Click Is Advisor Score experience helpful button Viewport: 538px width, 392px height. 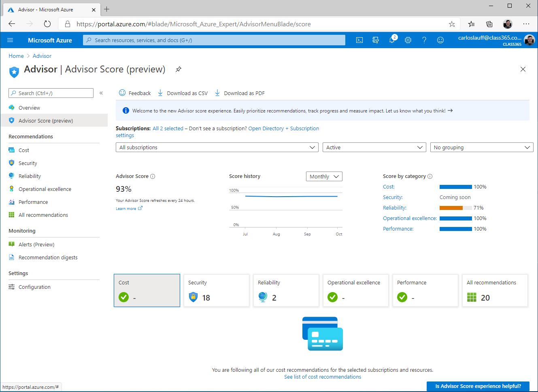[478, 386]
